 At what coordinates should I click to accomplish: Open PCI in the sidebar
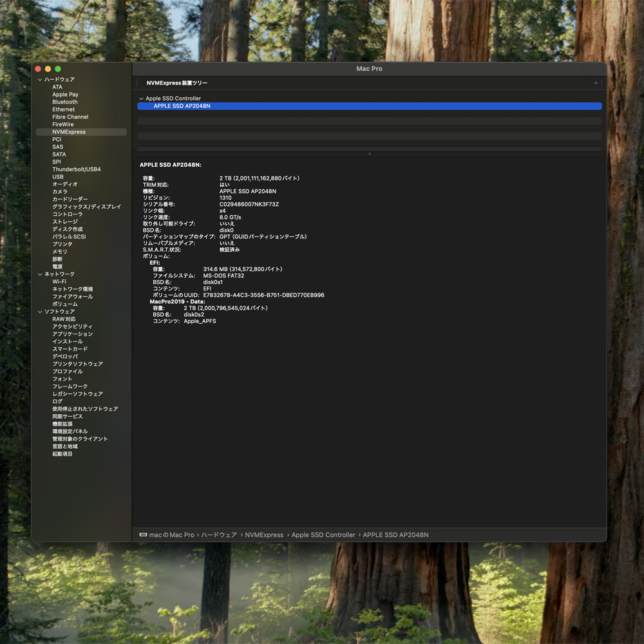(x=57, y=139)
